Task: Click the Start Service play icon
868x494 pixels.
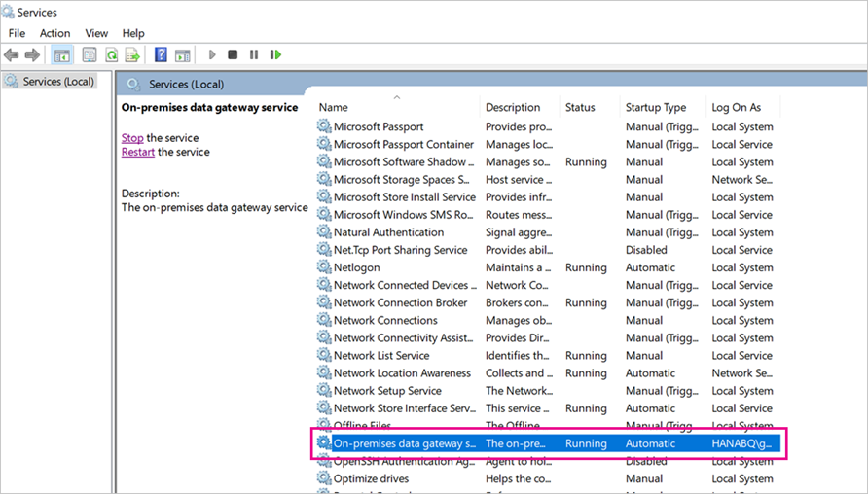Action: (x=212, y=55)
